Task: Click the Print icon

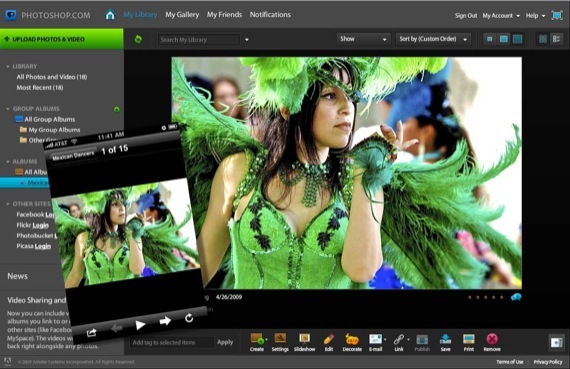Action: pos(469,339)
